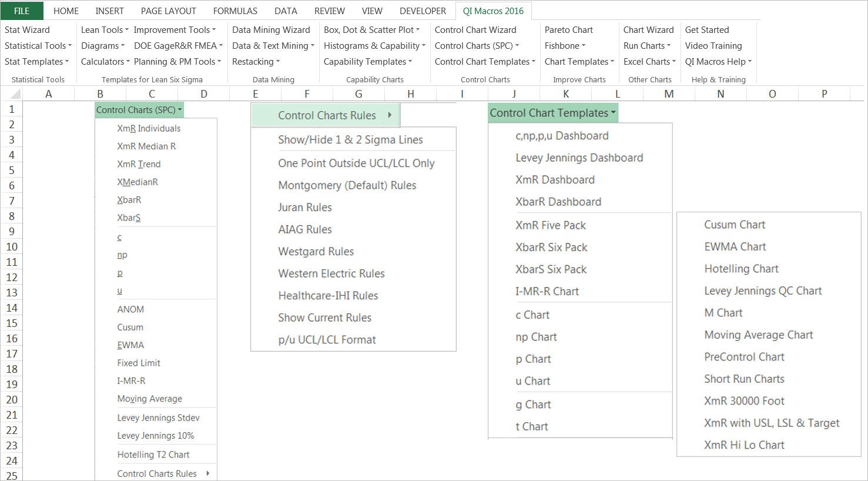Select column A header
Viewport: 868px width, 481px height.
pyautogui.click(x=48, y=93)
